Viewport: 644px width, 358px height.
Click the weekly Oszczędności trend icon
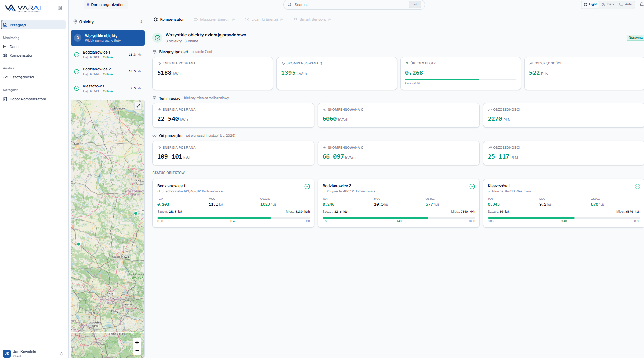(531, 64)
